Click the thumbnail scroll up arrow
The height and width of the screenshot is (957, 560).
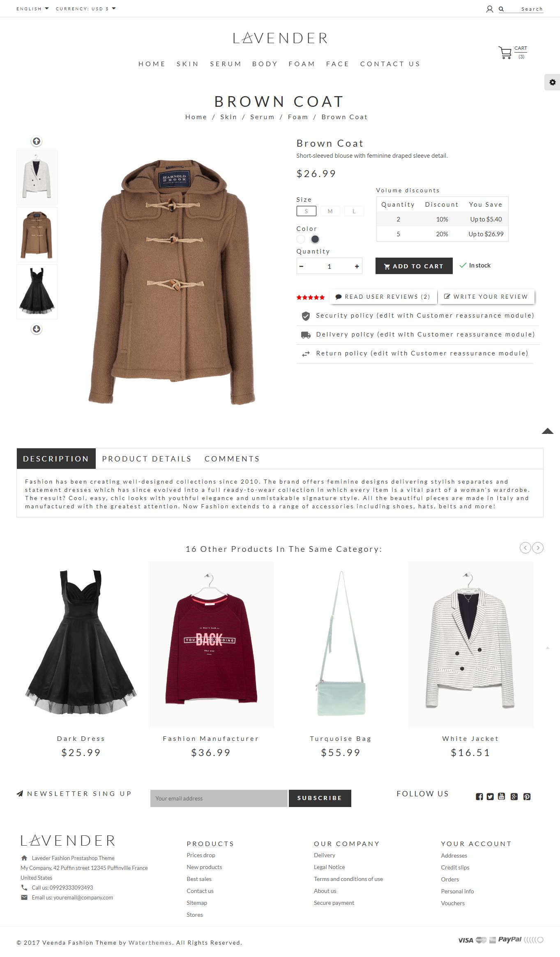click(x=37, y=141)
